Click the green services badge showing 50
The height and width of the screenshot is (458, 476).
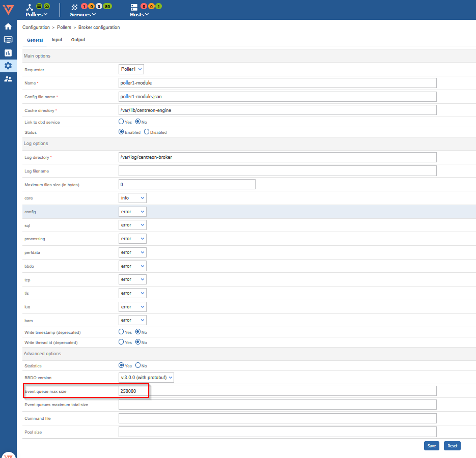[x=107, y=7]
